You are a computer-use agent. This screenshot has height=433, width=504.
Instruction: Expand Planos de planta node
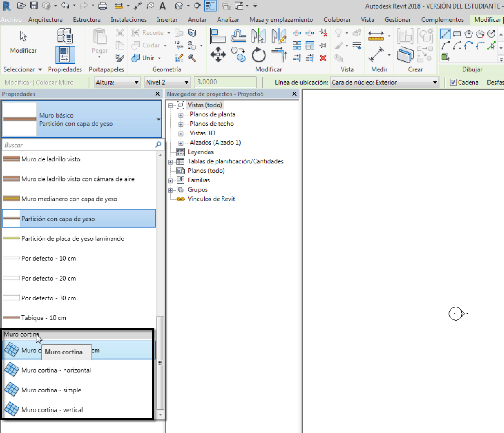coord(181,115)
